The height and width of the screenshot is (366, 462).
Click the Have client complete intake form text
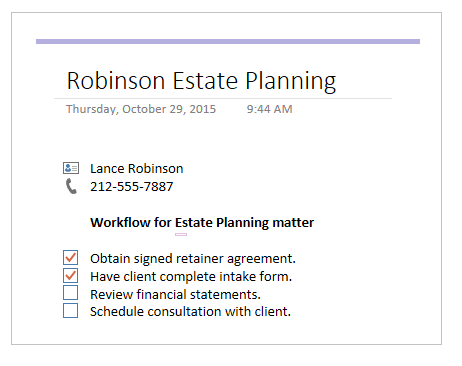191,277
